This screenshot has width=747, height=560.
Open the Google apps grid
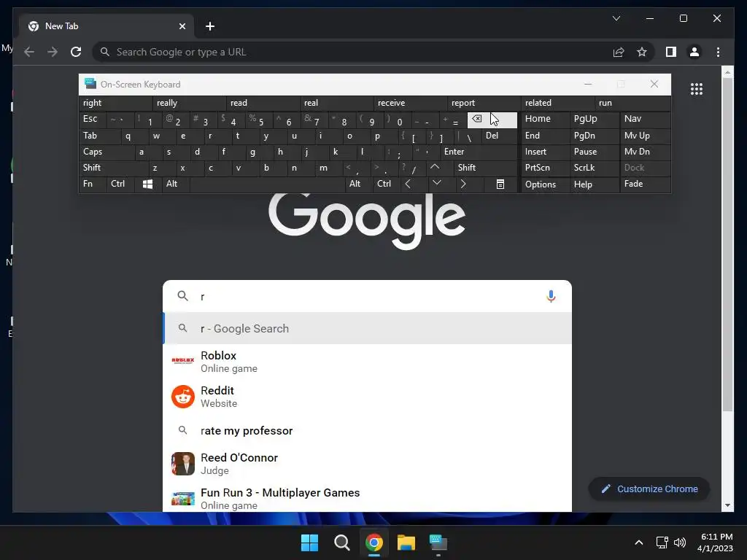point(697,89)
